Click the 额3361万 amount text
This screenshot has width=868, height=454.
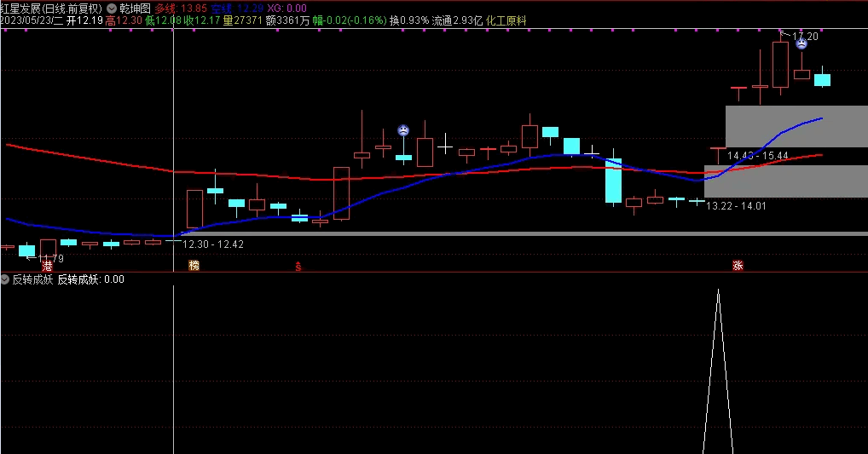pyautogui.click(x=287, y=20)
